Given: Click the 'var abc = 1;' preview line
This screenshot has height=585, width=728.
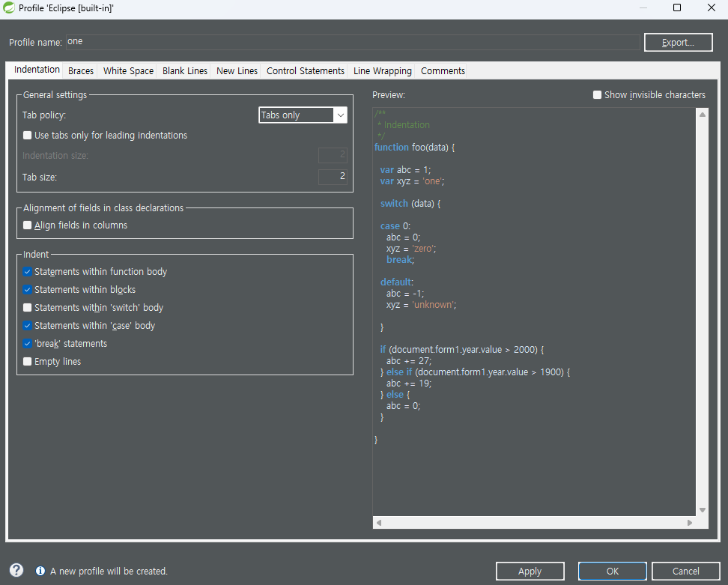Looking at the screenshot, I should (405, 170).
